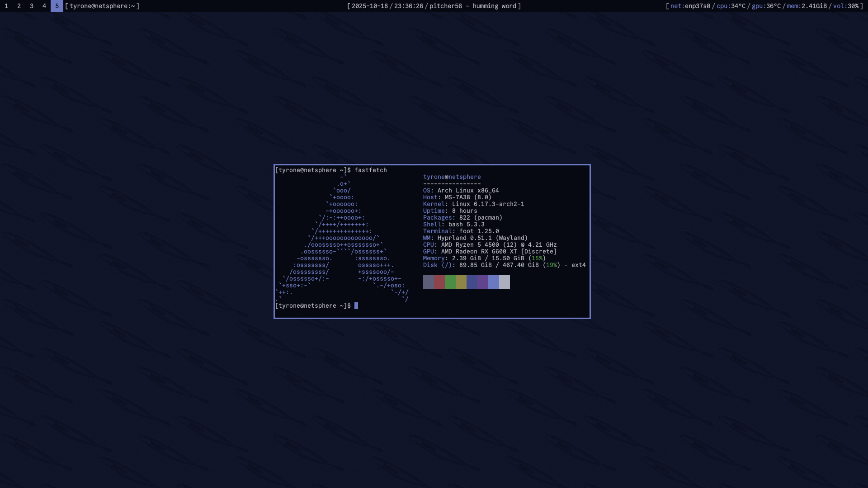Click the active workspace 5 indicator
Viewport: 868px width, 488px height.
57,6
